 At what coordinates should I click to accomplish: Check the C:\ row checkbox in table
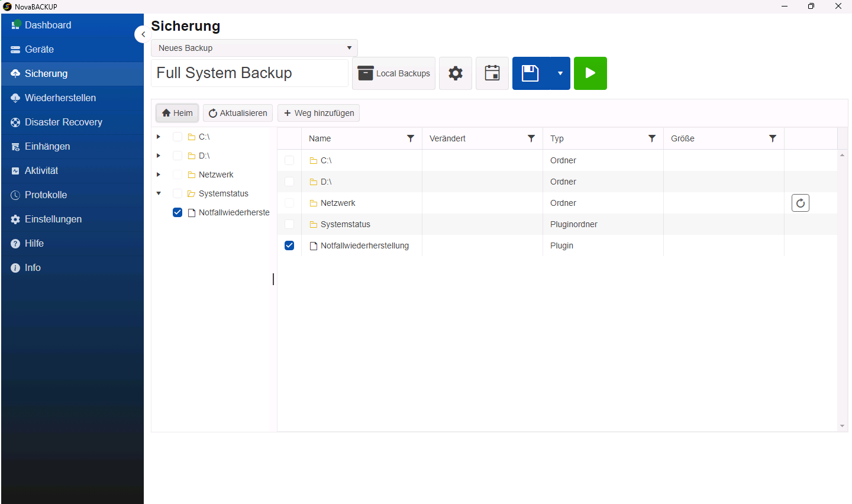pyautogui.click(x=289, y=160)
